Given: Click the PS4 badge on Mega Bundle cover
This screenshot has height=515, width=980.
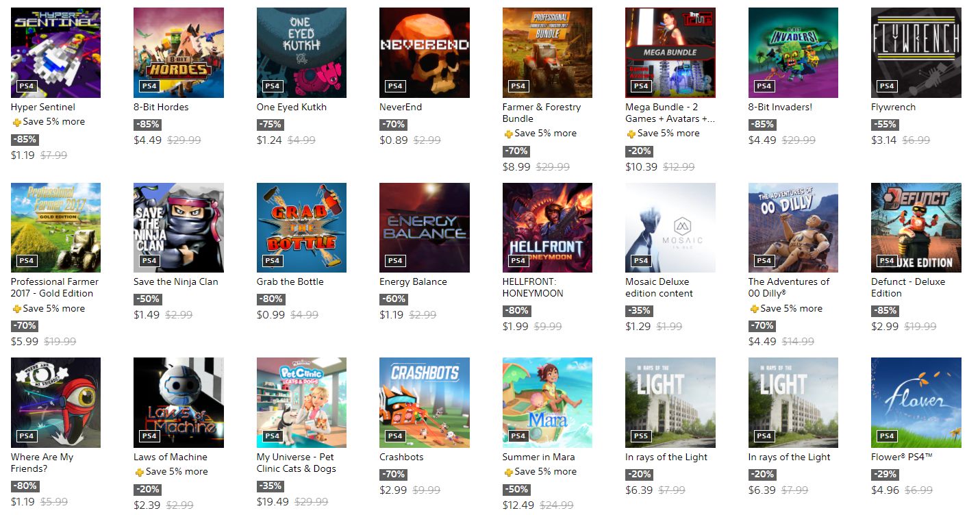Looking at the screenshot, I should 641,86.
